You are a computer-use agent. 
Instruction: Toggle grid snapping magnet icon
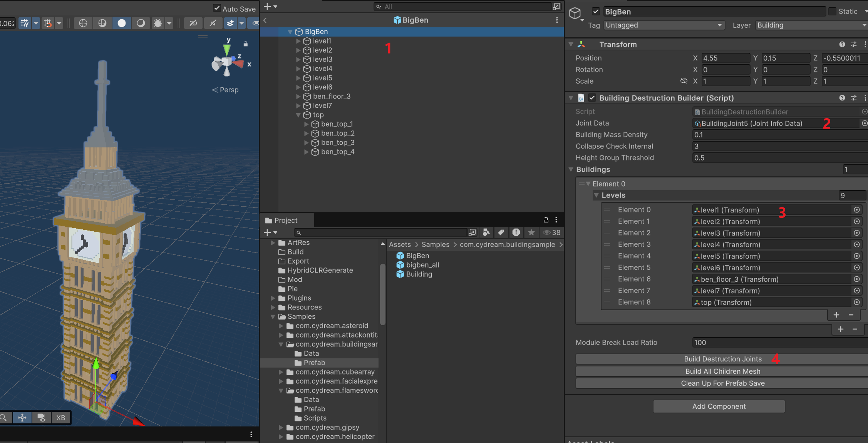pyautogui.click(x=48, y=23)
